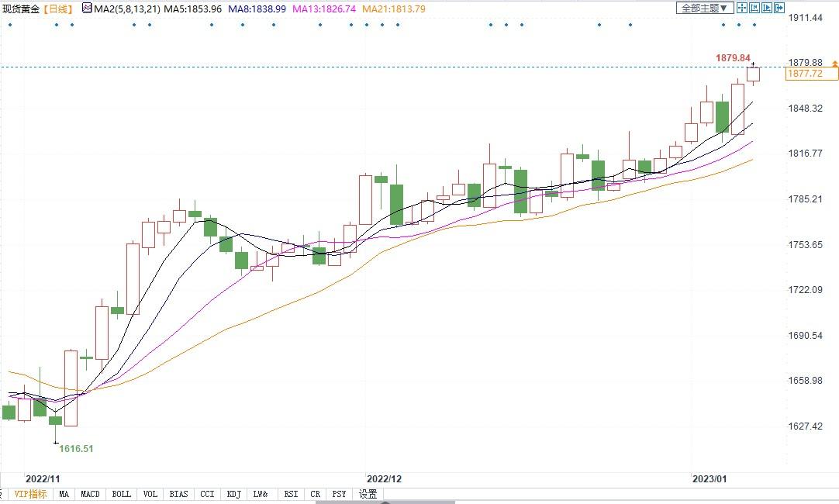Viewport: 839px width, 504px height.
Task: Open the 全部主题 dropdown
Action: point(704,8)
